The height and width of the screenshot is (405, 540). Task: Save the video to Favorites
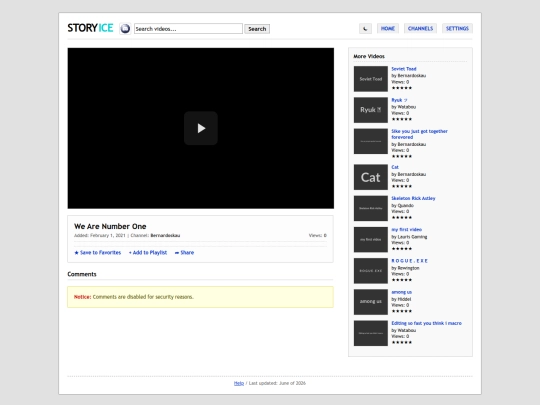point(98,252)
